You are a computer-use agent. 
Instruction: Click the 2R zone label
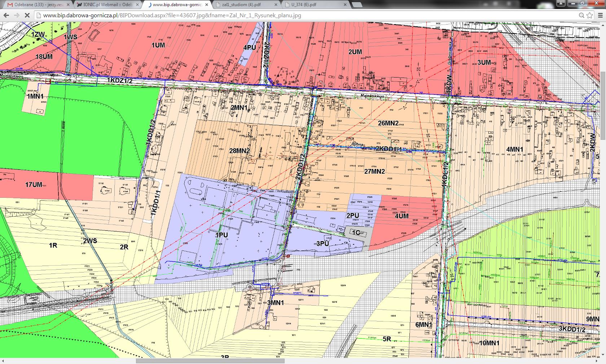(124, 247)
